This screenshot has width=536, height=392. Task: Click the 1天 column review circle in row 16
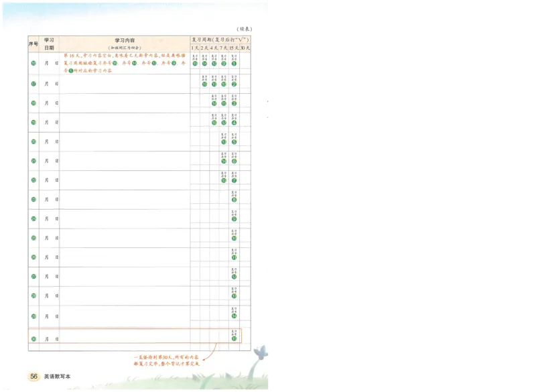pyautogui.click(x=195, y=64)
